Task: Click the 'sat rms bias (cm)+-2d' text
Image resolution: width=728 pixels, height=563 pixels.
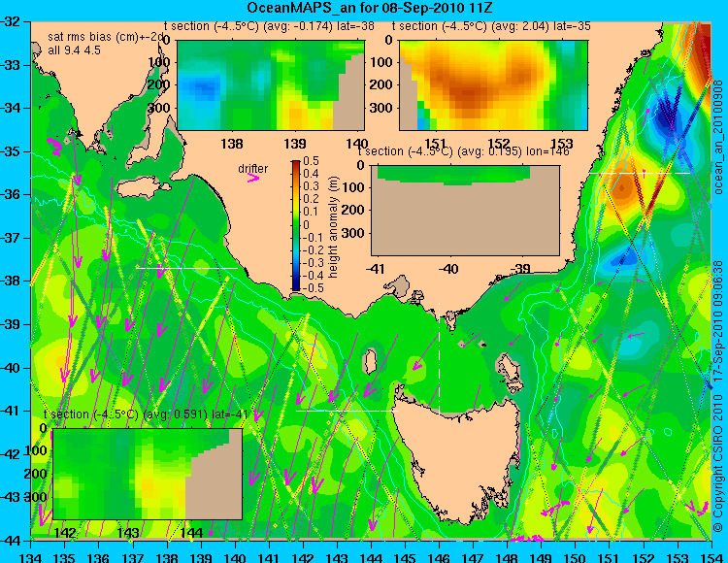Action: click(107, 37)
